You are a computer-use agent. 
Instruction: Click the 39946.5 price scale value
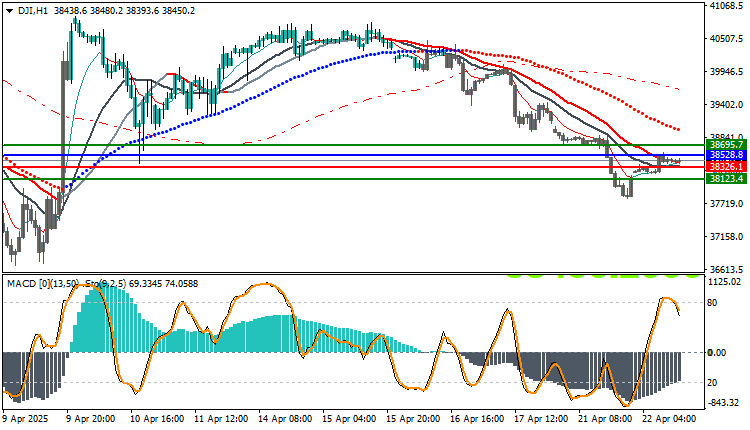click(727, 72)
